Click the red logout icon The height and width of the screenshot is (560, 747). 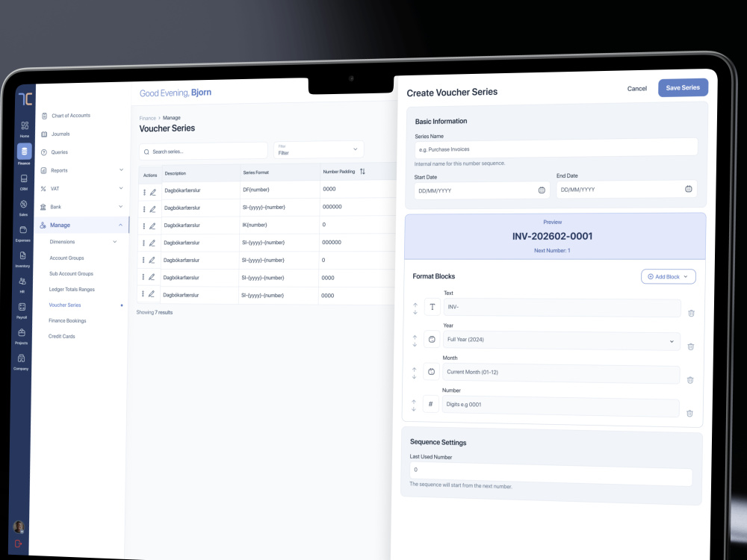(x=18, y=544)
